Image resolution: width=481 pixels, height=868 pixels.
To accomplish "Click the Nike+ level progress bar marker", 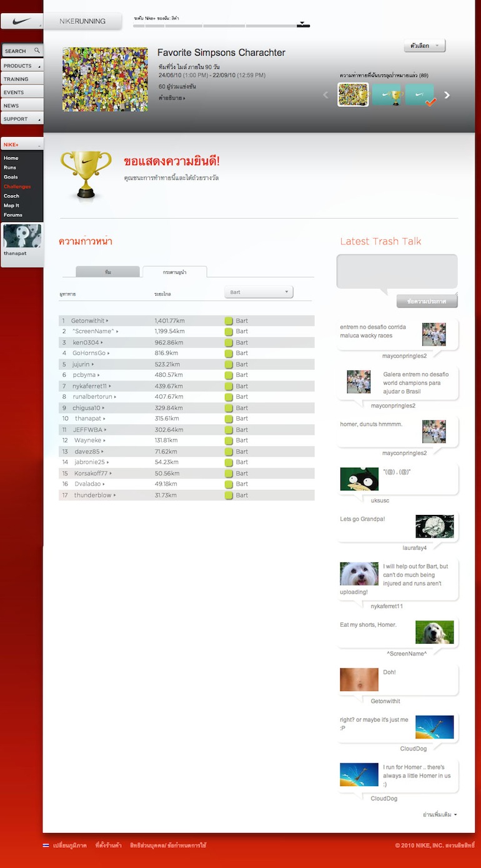I will 302,24.
